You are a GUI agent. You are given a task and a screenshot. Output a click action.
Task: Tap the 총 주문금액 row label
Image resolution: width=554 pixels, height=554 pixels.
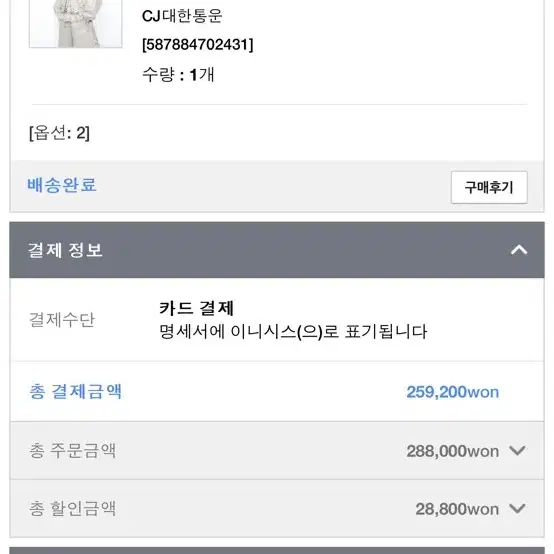coord(72,450)
